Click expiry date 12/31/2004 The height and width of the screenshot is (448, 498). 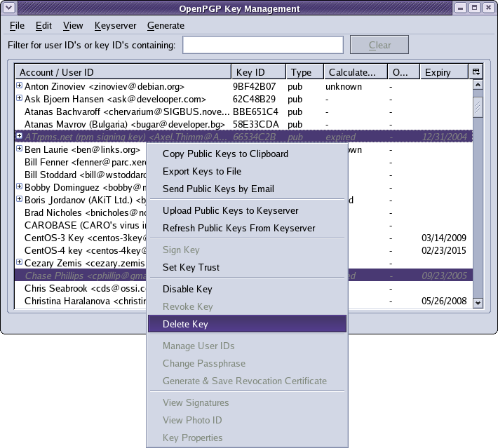[x=445, y=137]
